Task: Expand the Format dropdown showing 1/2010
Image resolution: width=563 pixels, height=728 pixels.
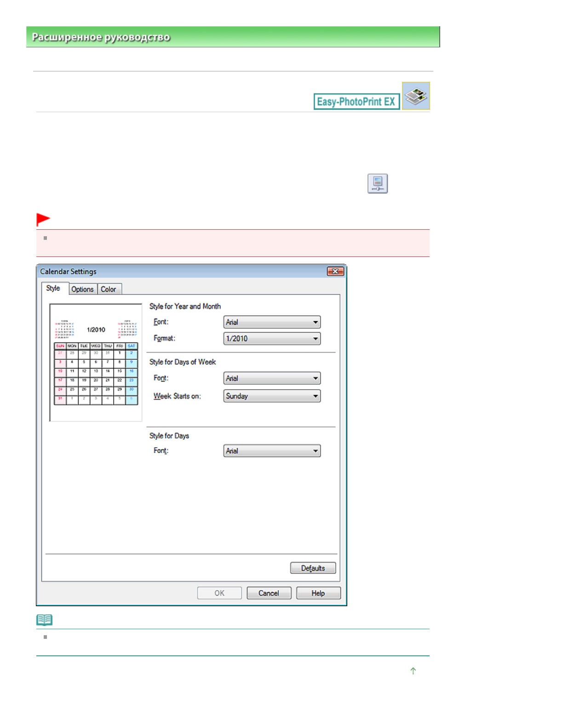Action: (272, 339)
